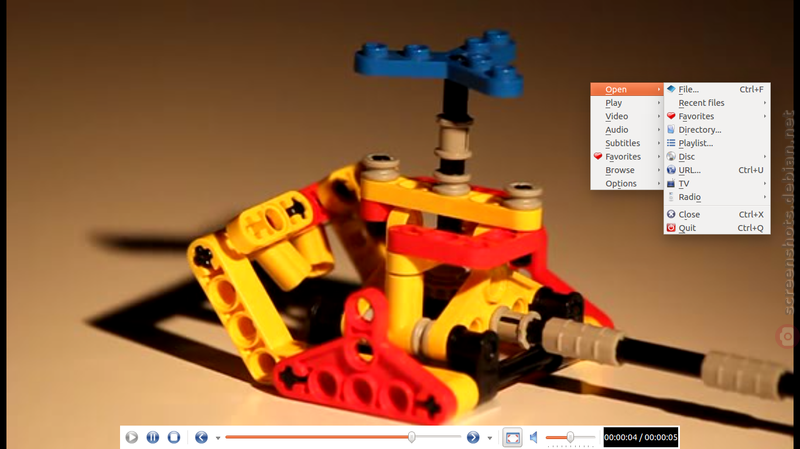
Task: Click the Close entry's X icon
Action: (x=671, y=214)
